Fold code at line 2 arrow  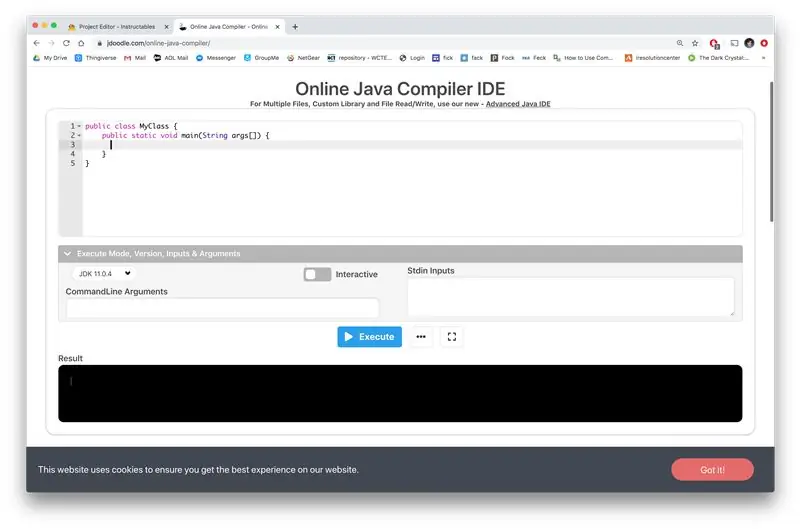point(79,136)
